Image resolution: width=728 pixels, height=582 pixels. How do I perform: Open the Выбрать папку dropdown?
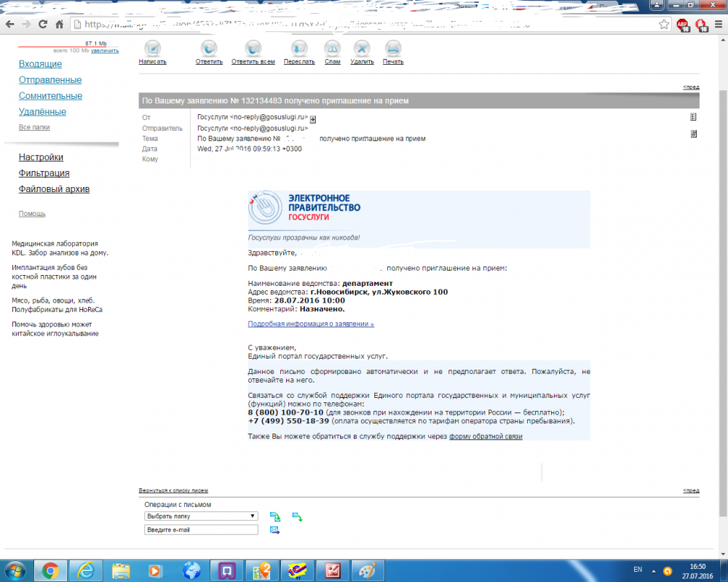202,516
